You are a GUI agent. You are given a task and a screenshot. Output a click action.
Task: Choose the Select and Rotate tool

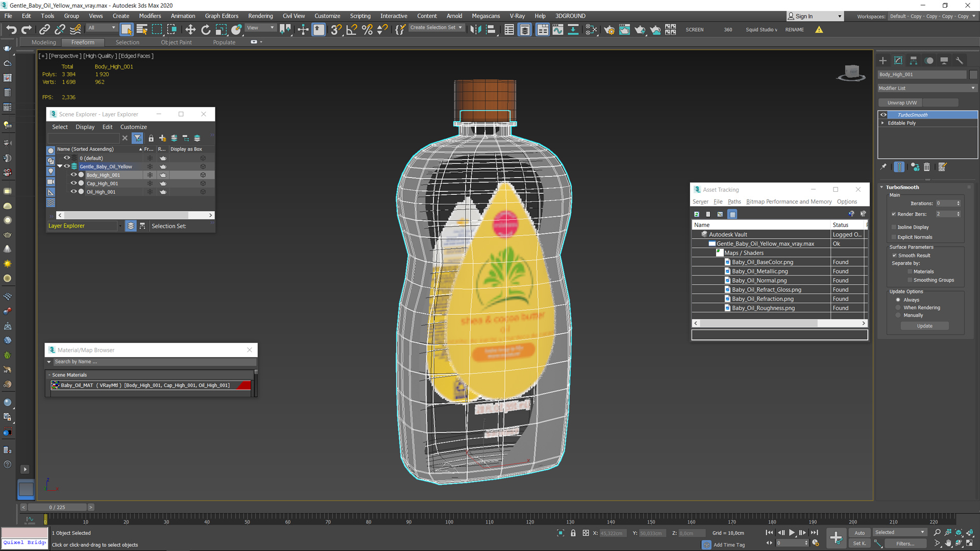click(206, 30)
